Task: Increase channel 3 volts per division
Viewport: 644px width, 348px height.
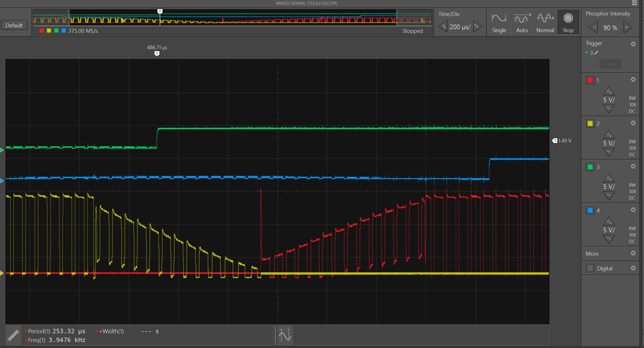Action: [x=609, y=178]
